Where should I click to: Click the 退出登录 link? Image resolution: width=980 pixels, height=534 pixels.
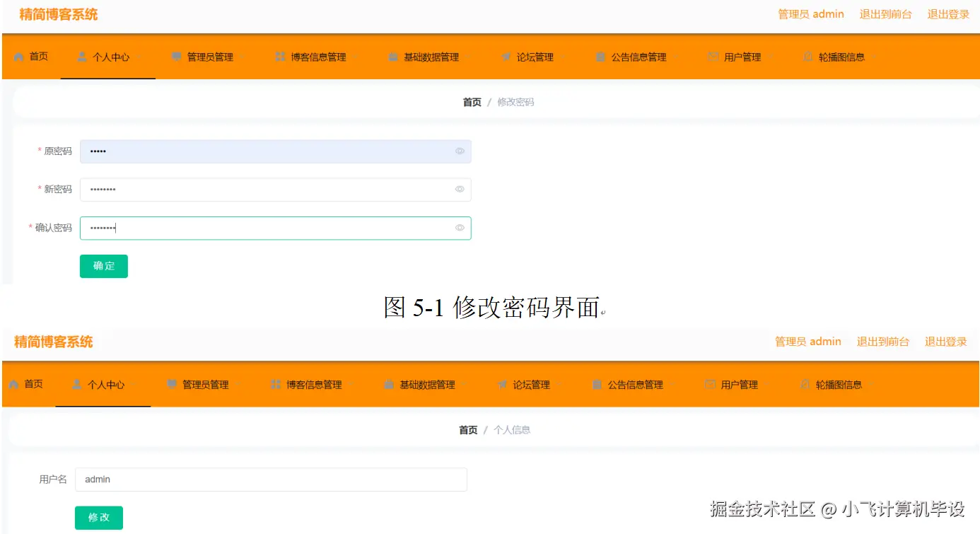click(947, 13)
